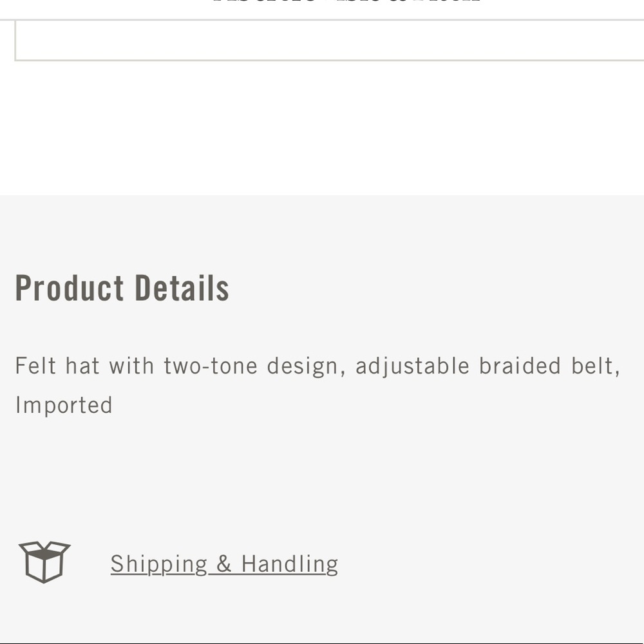Click the word "adjustable" in the description

point(412,366)
